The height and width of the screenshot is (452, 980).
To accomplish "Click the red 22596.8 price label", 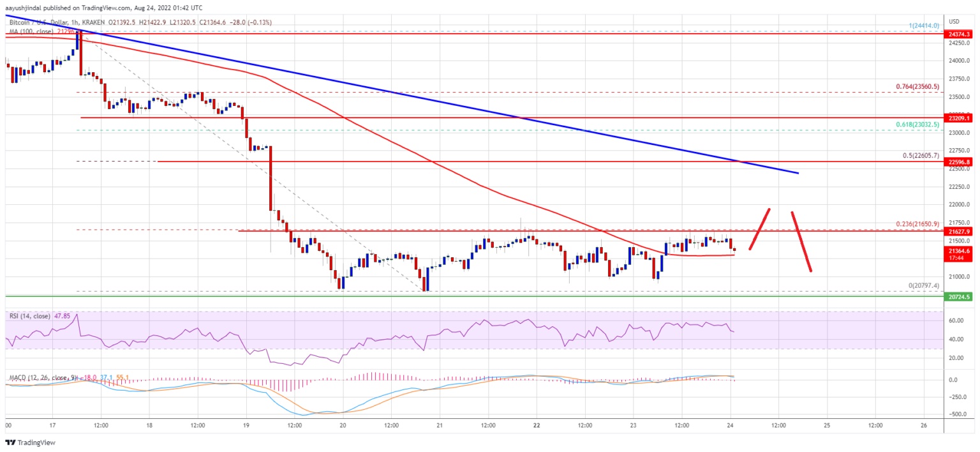I will 960,162.
